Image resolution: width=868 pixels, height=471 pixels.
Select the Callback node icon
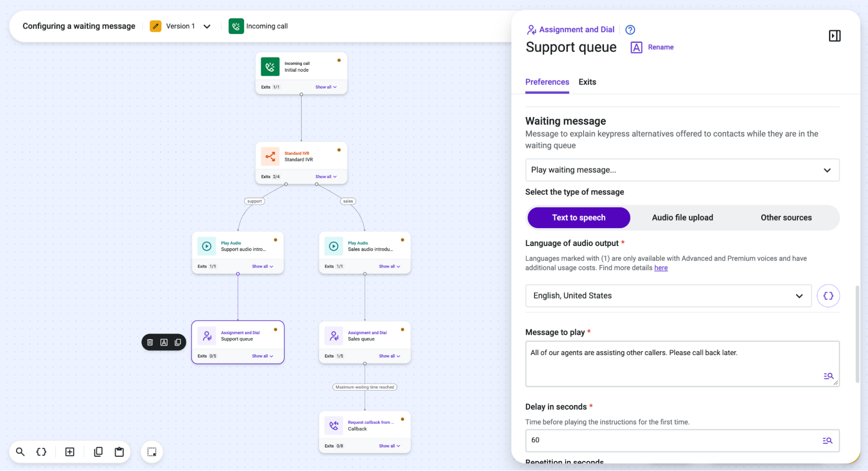click(x=333, y=426)
